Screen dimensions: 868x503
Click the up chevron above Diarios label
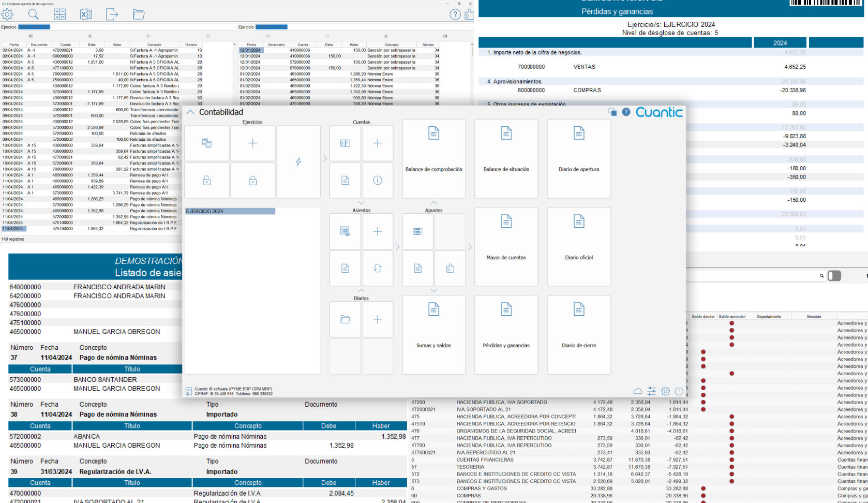tap(361, 291)
